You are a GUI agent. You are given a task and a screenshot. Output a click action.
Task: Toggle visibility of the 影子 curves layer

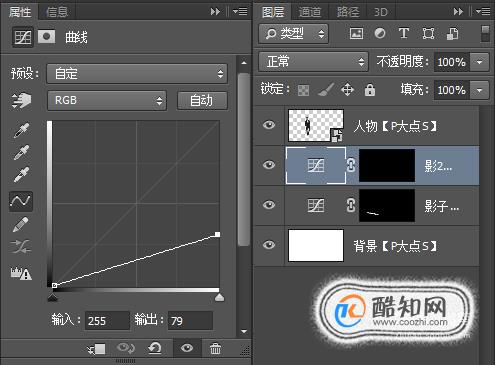point(269,205)
